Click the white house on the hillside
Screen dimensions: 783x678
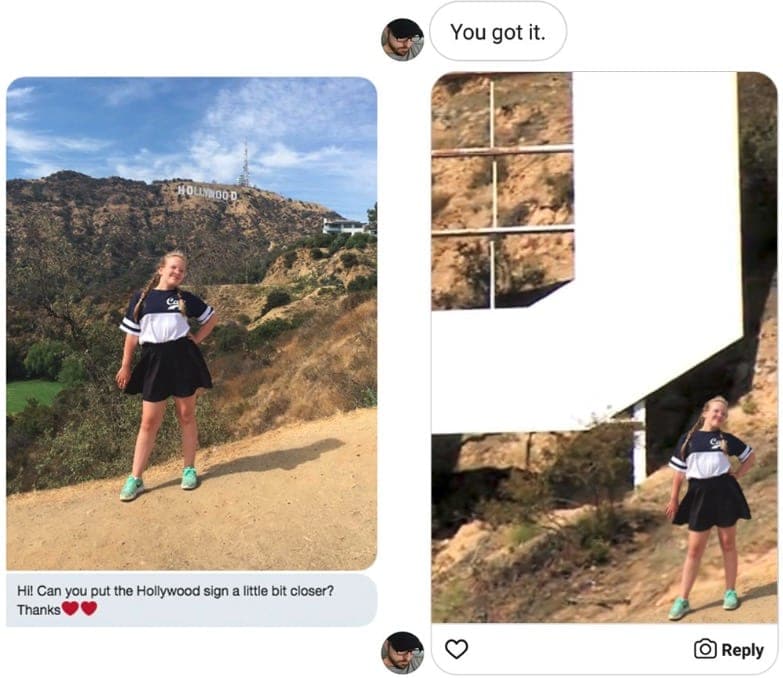345,226
